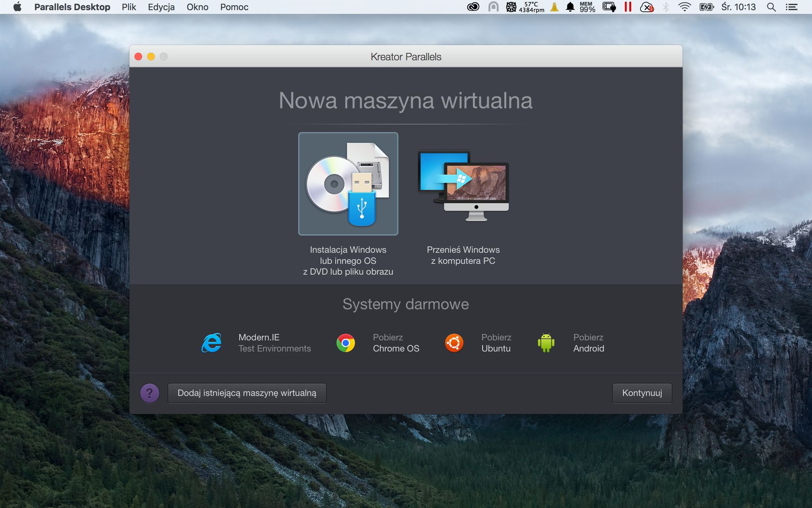Click the Internet Explorer Modern.IE icon

pyautogui.click(x=211, y=343)
